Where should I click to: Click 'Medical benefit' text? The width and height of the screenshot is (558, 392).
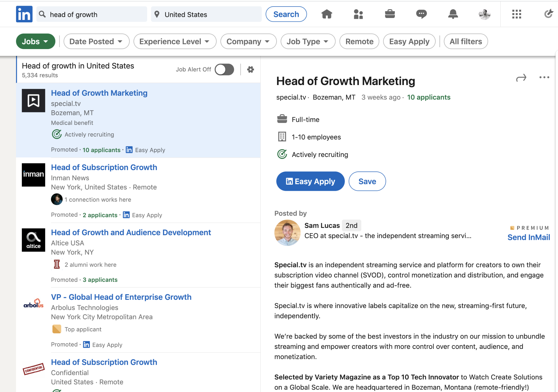click(72, 123)
